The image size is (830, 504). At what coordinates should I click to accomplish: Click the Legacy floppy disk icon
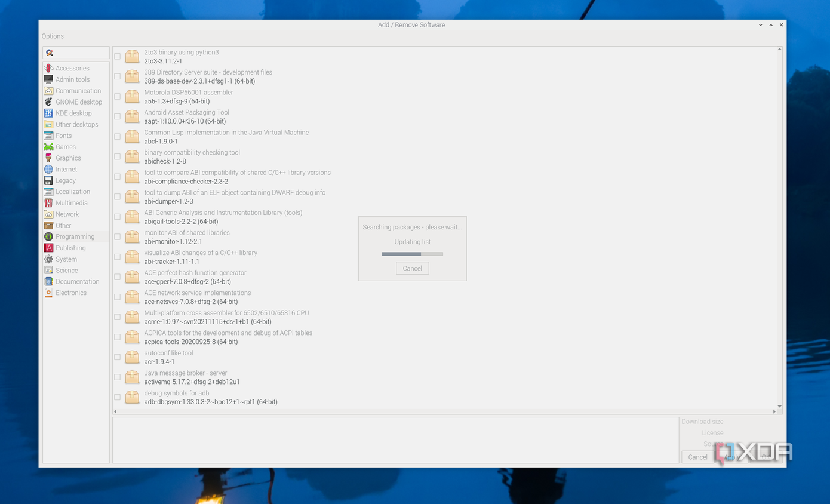point(48,180)
